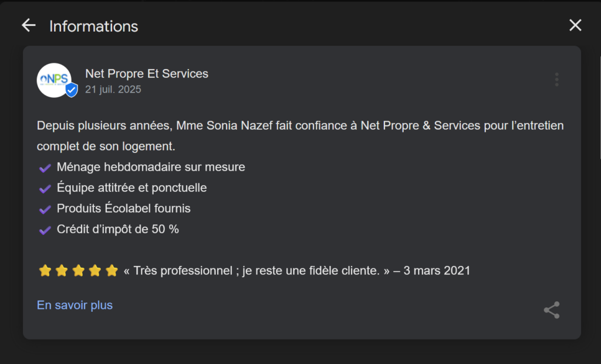The image size is (601, 364).
Task: Click the checkmark beside Équipe attitrée
Action: pyautogui.click(x=45, y=189)
